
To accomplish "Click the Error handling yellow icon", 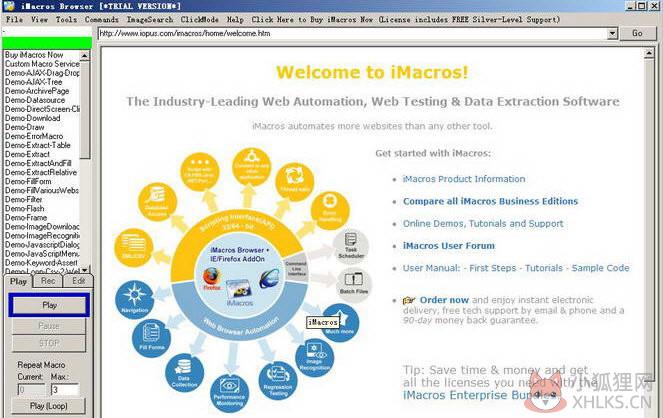I will coord(330,210).
